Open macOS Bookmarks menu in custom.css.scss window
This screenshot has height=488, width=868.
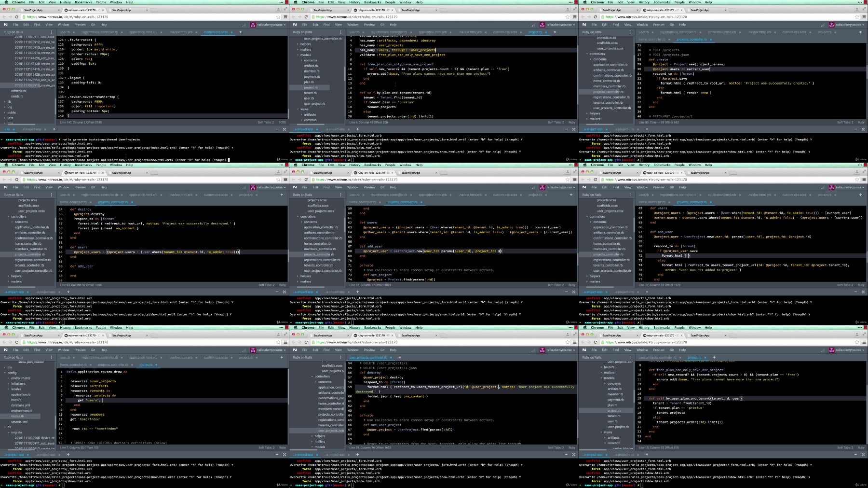pos(83,2)
